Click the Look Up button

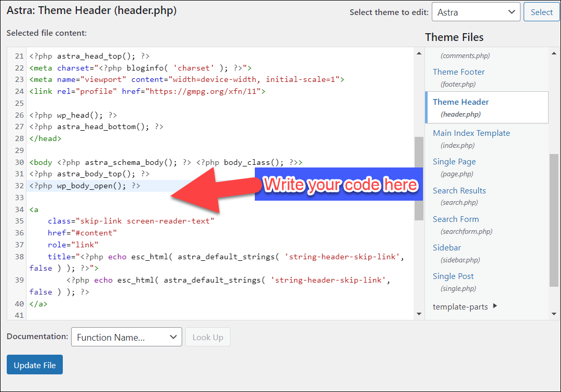[208, 337]
